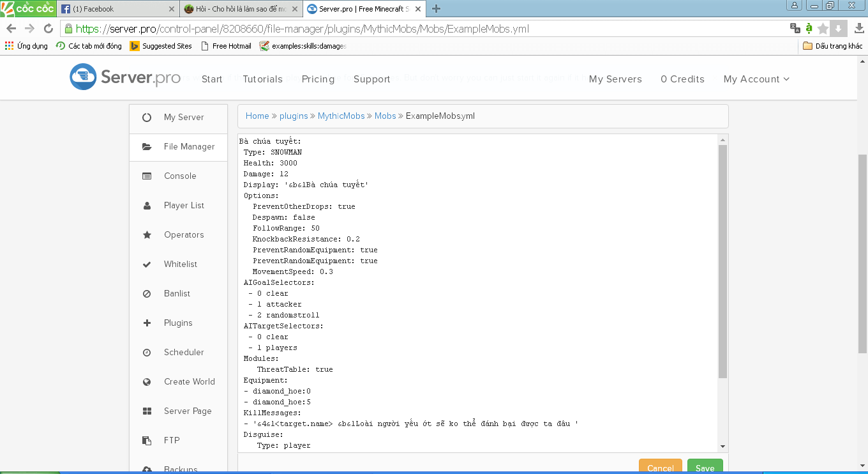Navigate to the Mobs breadcrumb folder
868x474 pixels.
pos(385,116)
